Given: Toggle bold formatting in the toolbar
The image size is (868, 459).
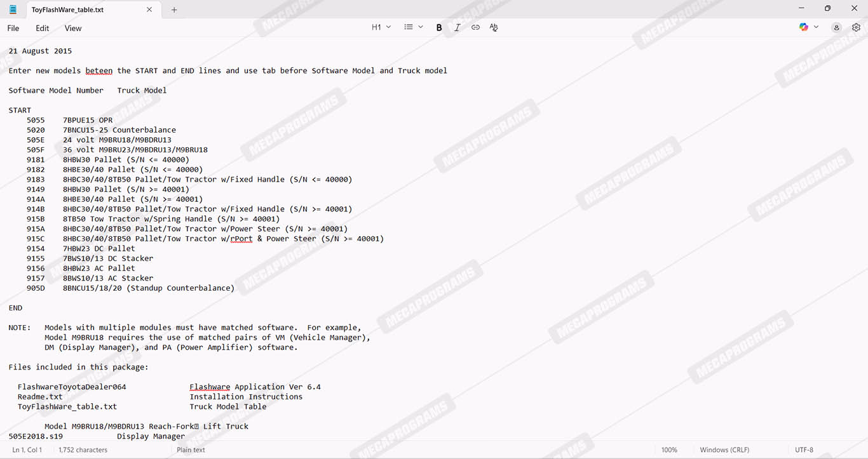Looking at the screenshot, I should pos(438,27).
